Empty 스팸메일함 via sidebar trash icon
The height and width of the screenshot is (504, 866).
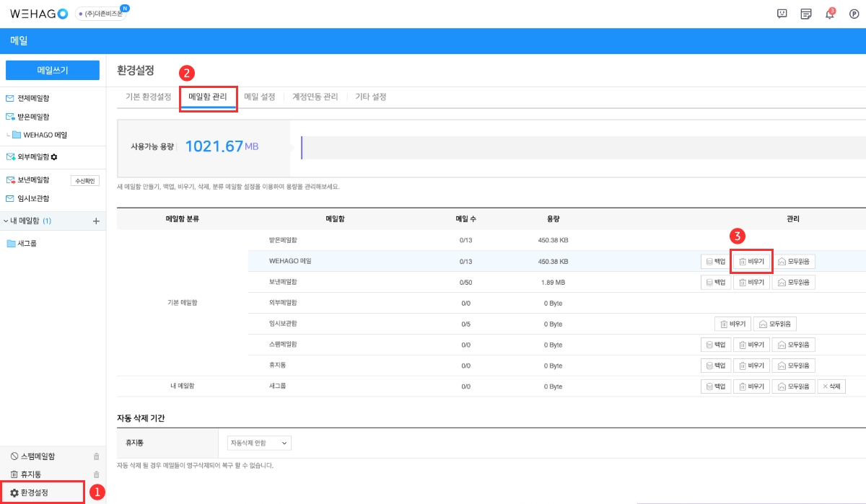pyautogui.click(x=97, y=456)
